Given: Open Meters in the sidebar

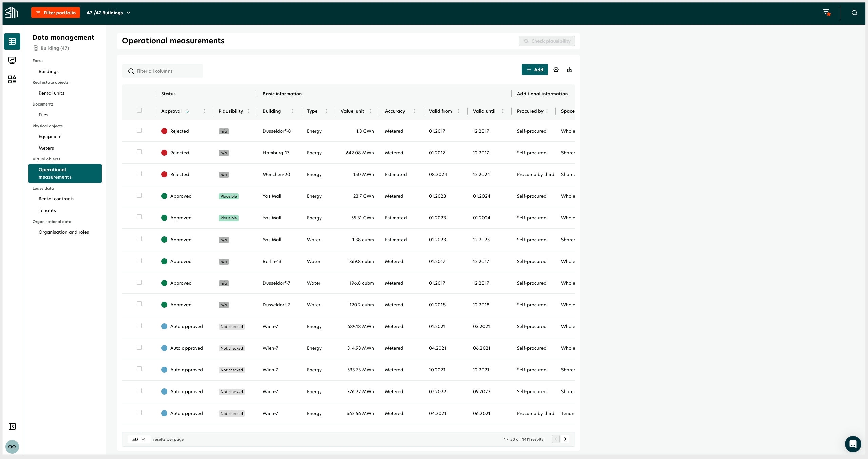Looking at the screenshot, I should pyautogui.click(x=46, y=148).
